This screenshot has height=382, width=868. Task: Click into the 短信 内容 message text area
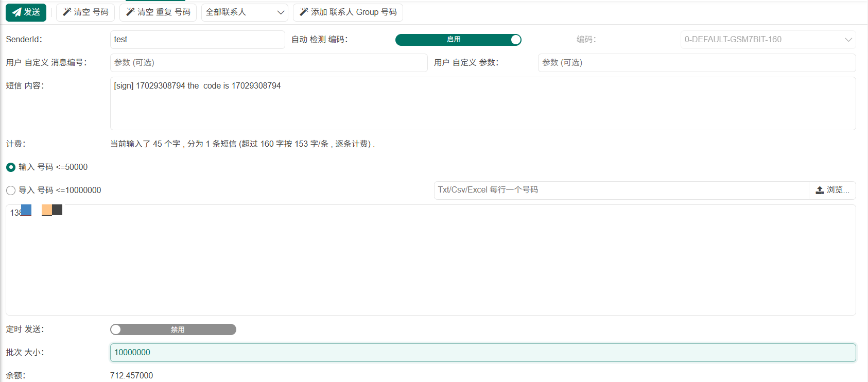(x=483, y=103)
